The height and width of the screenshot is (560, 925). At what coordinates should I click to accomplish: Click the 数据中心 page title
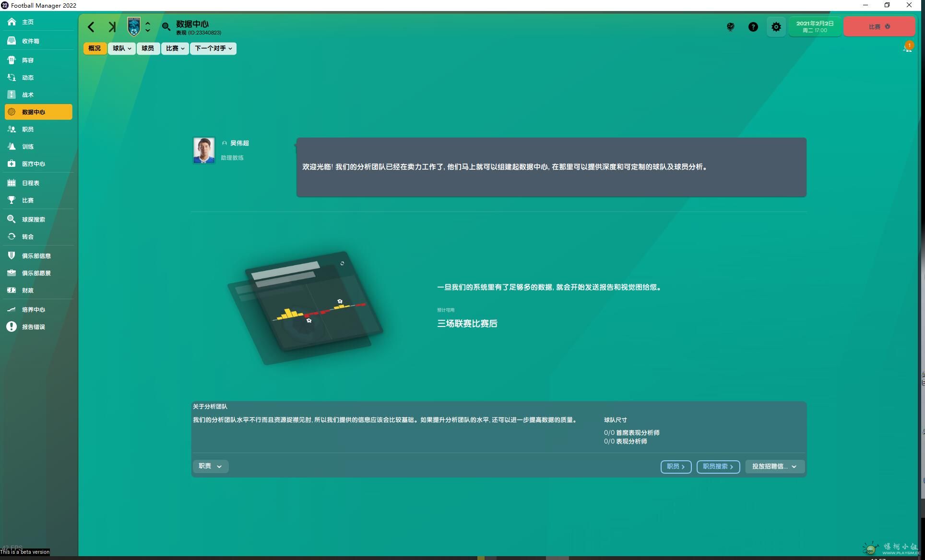coord(192,24)
